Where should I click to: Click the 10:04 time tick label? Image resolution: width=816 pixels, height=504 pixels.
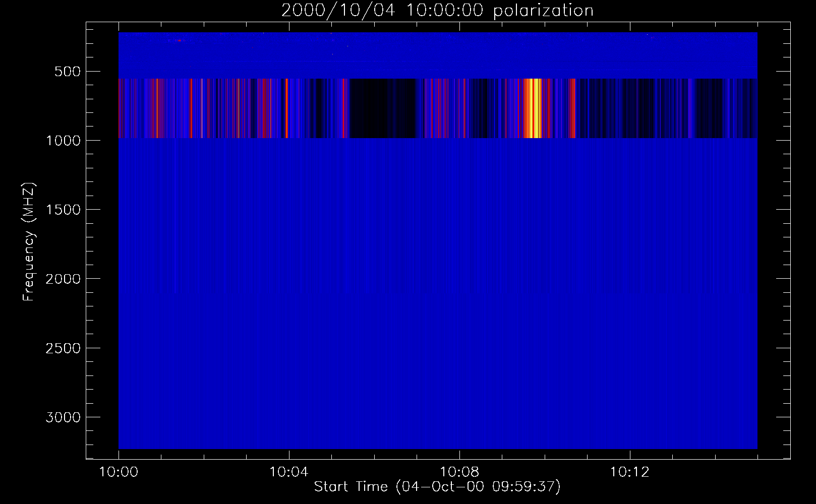pyautogui.click(x=289, y=472)
